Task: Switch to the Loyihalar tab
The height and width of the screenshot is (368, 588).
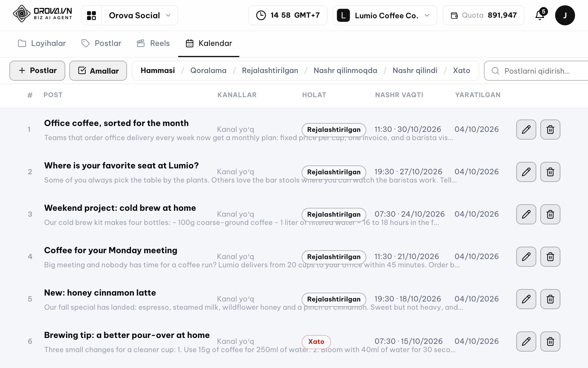Action: (42, 43)
